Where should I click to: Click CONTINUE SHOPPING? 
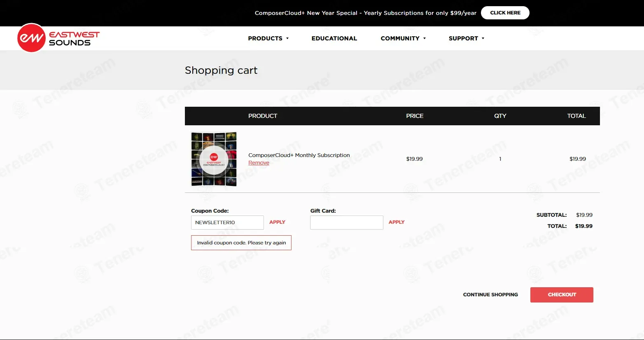click(490, 295)
